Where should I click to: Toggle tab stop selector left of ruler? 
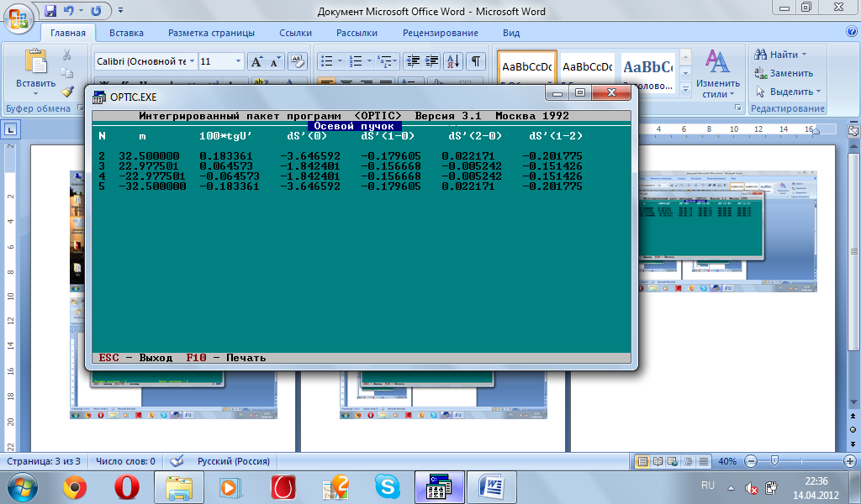pos(10,130)
